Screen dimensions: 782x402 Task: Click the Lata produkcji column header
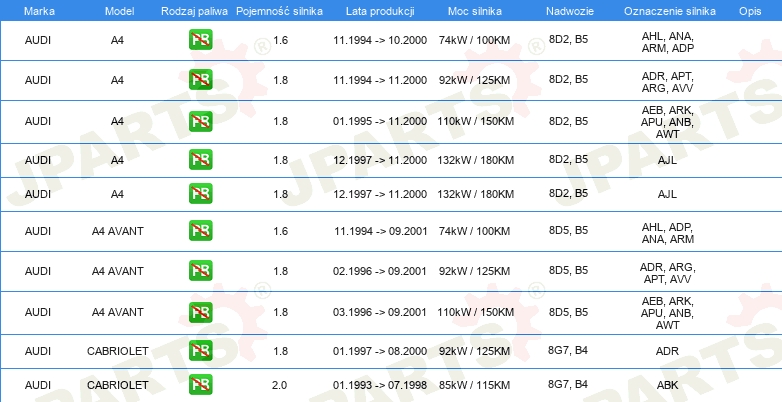(380, 11)
